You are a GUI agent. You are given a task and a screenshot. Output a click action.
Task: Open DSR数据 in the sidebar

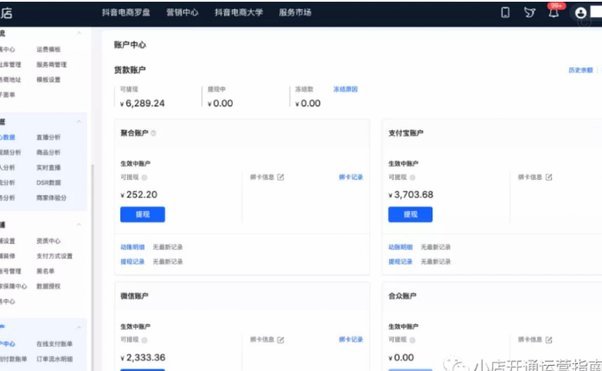click(x=48, y=182)
